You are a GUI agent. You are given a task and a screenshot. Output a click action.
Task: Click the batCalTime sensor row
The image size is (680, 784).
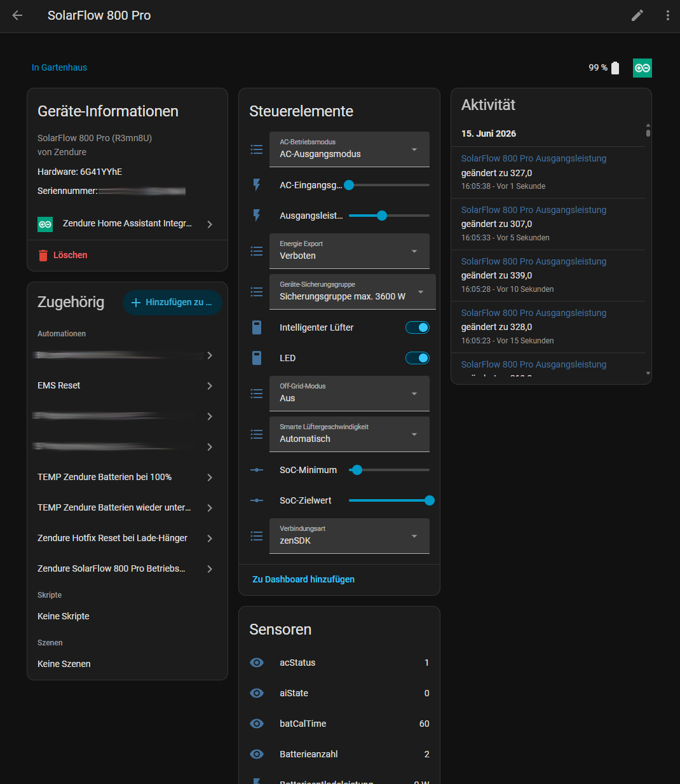(339, 724)
